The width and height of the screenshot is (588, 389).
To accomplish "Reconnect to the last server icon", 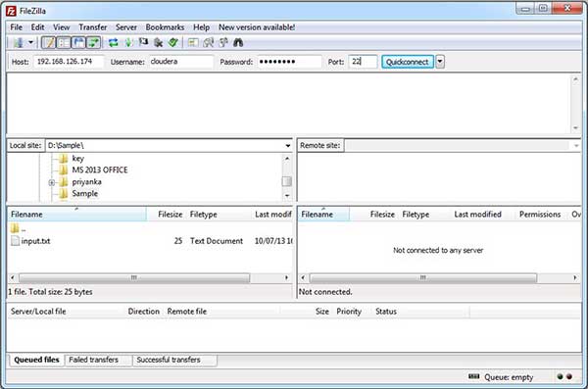I will coord(172,42).
